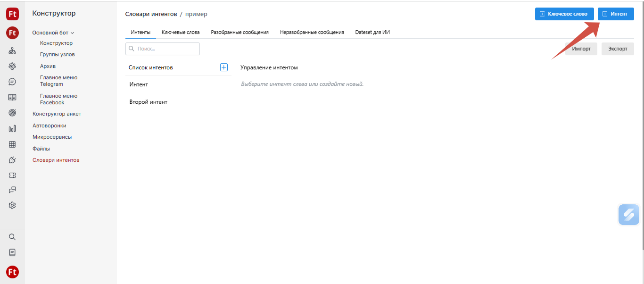Screen dimensions: 644x284
Task: Click the users group sidebar icon
Action: pos(12,67)
